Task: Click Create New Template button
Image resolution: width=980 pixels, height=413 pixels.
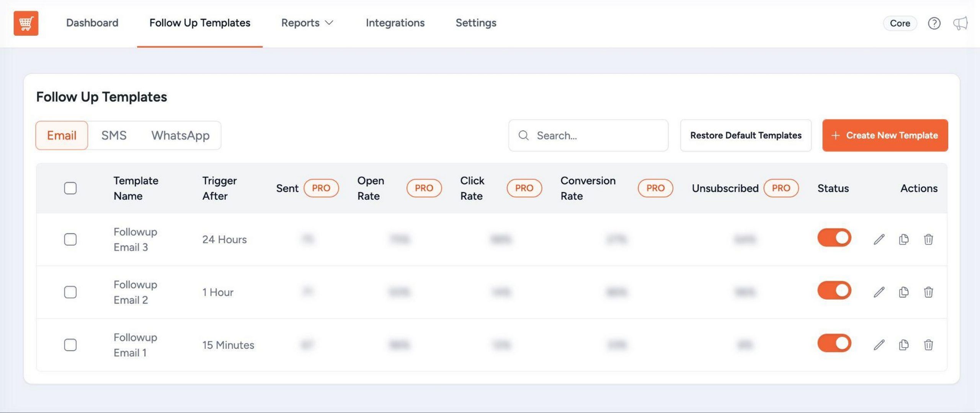Action: [x=885, y=135]
